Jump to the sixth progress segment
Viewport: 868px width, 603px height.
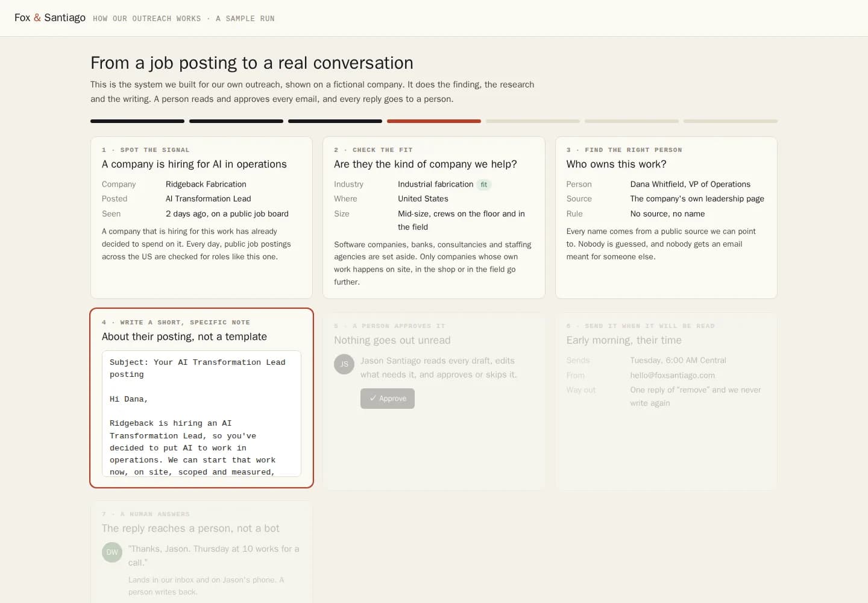(632, 121)
